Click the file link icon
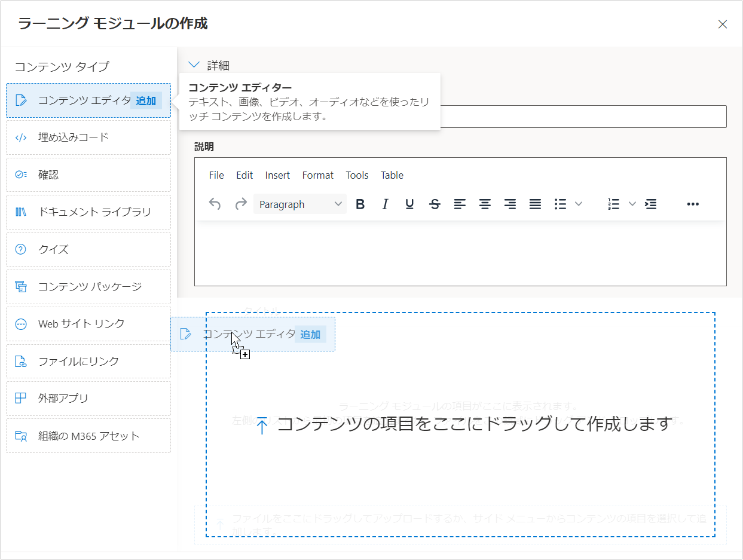The width and height of the screenshot is (743, 560). (x=21, y=361)
